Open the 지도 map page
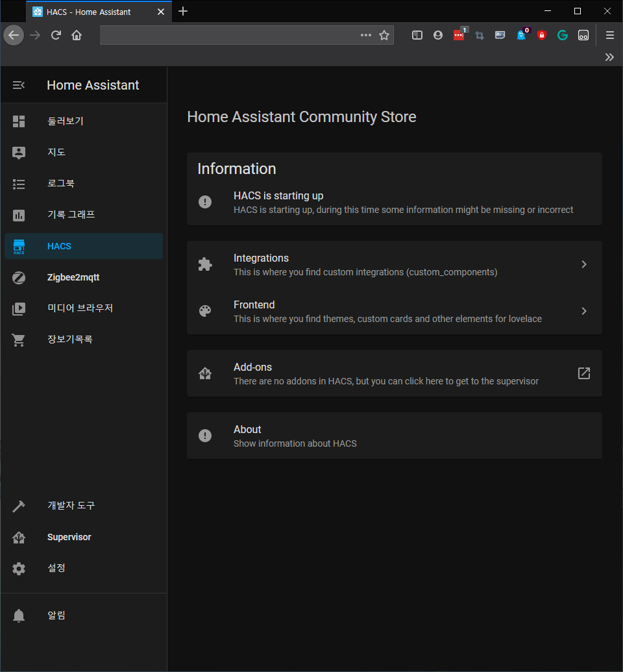The height and width of the screenshot is (672, 623). point(84,153)
